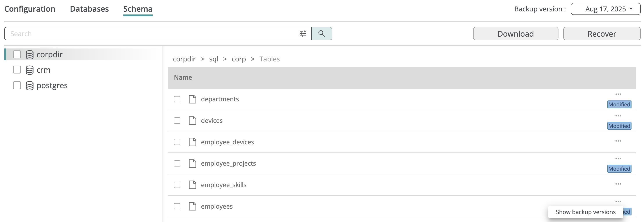Open search filter options icon
Viewport: 644px width, 222px height.
pyautogui.click(x=303, y=34)
